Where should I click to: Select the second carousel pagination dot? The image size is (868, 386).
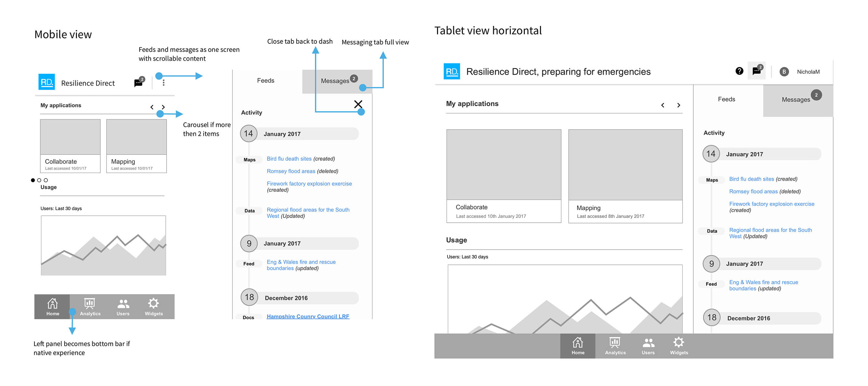tap(39, 180)
